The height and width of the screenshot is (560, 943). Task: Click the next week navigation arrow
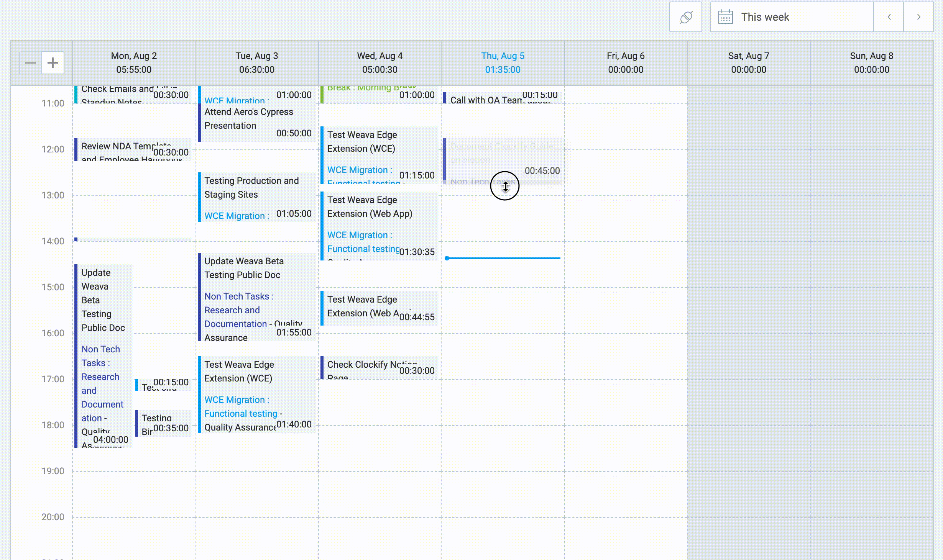[x=919, y=17]
